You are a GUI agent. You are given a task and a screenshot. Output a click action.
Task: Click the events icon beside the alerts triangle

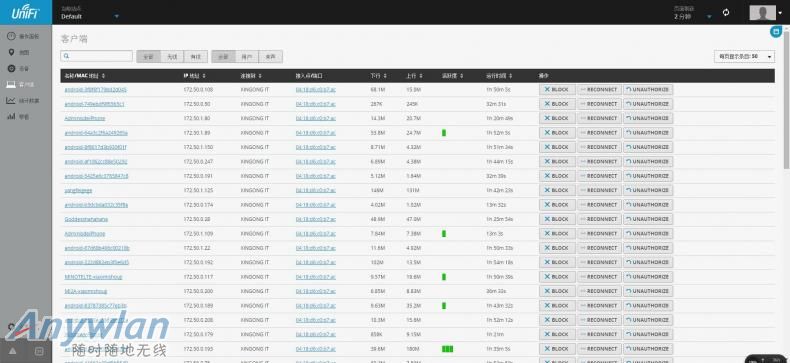point(39,351)
